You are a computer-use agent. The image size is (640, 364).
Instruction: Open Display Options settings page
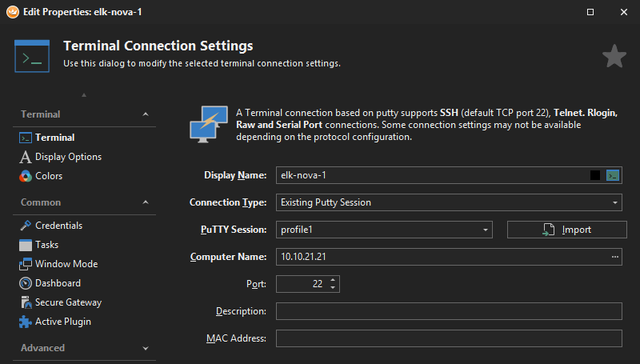68,157
